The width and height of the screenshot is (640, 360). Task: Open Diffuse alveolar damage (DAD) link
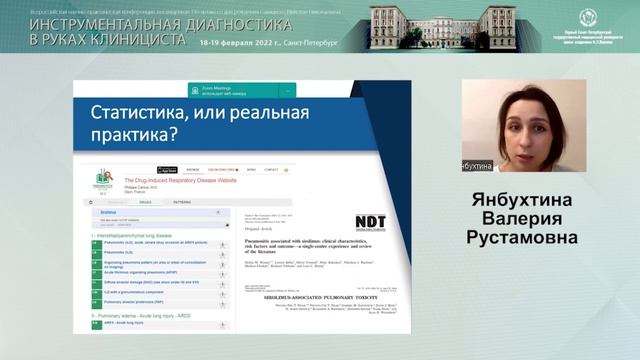[x=151, y=282]
